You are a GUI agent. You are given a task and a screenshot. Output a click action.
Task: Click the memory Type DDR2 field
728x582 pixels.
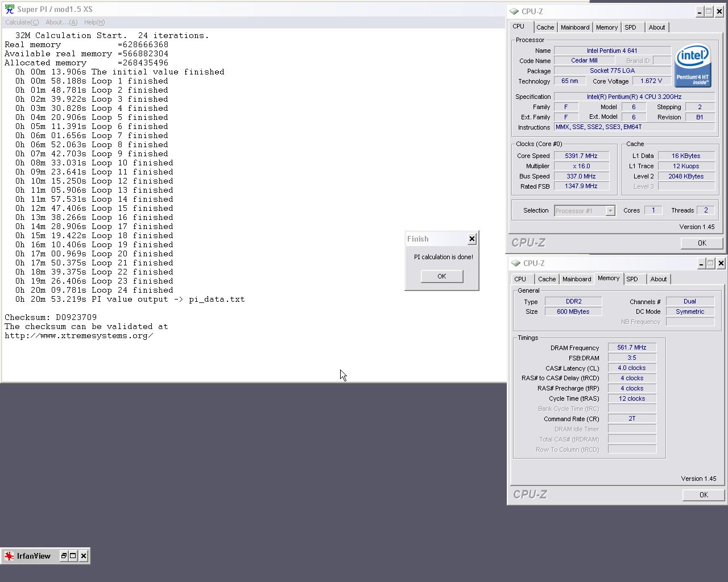573,301
